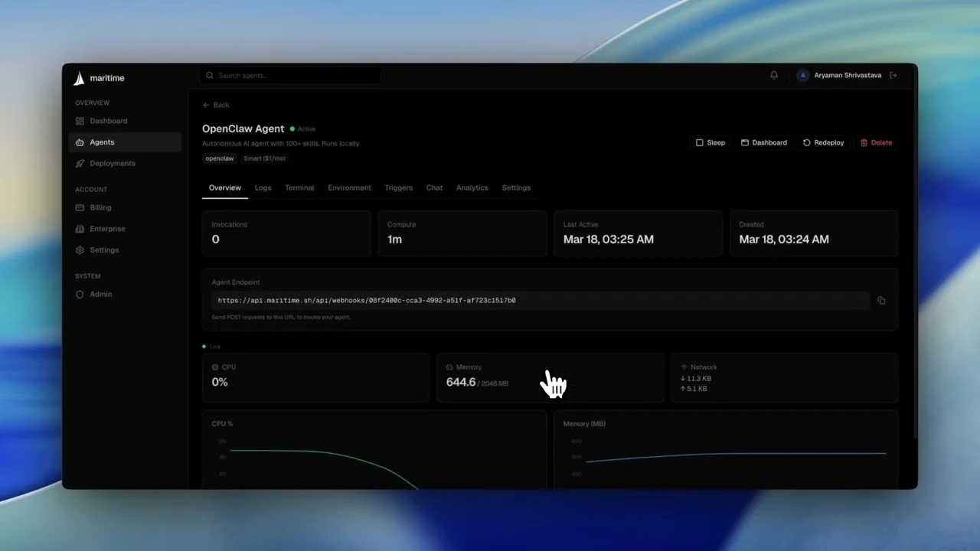Click the Billing card icon
Screen dimensions: 980x551
coord(80,207)
